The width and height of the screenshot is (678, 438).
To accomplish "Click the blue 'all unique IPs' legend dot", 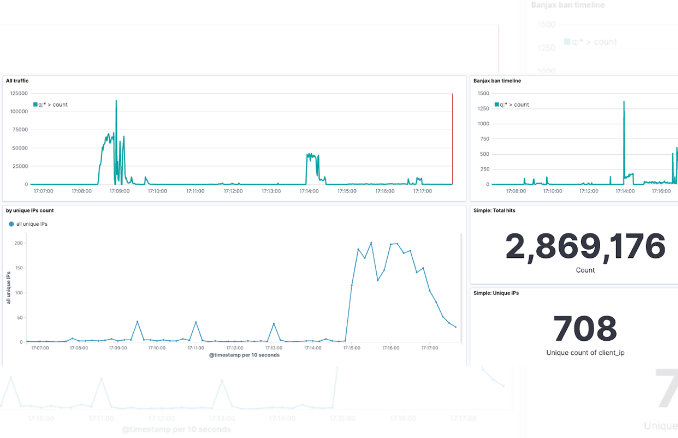I will [x=10, y=225].
